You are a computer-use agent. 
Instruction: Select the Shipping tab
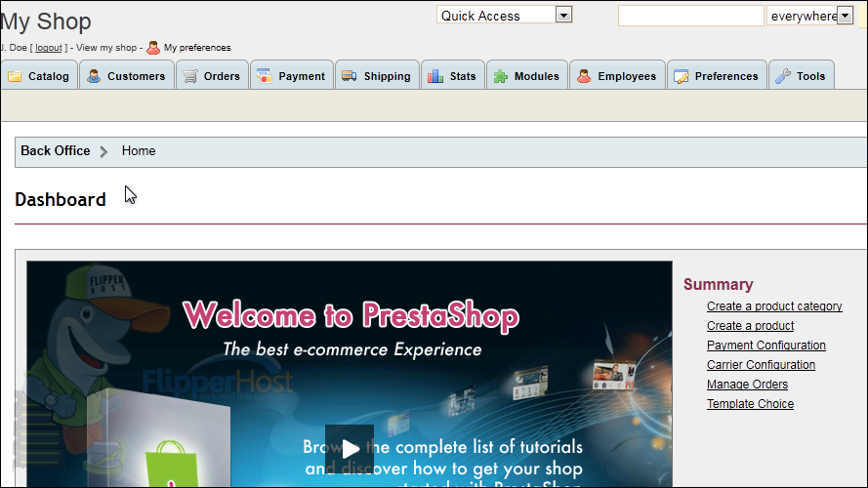[377, 75]
